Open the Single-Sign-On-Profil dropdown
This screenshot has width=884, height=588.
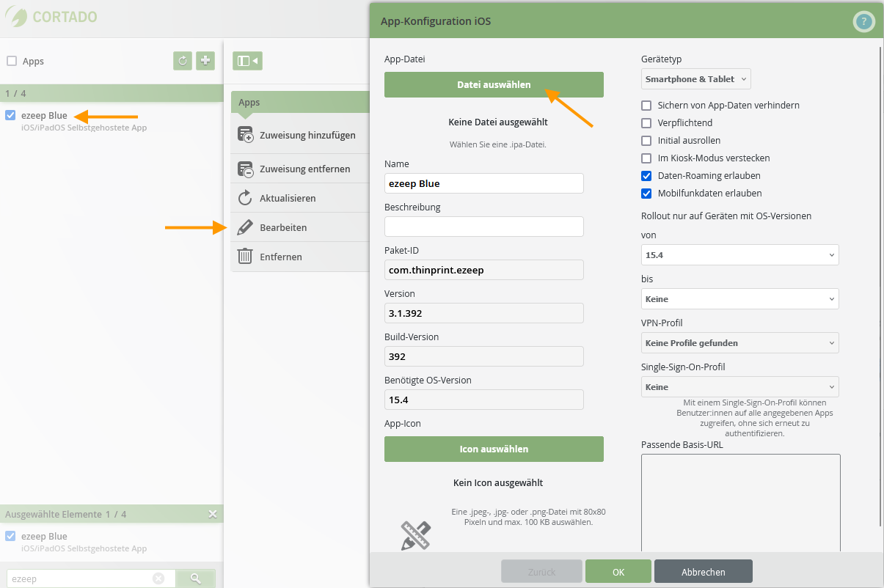[x=740, y=387]
